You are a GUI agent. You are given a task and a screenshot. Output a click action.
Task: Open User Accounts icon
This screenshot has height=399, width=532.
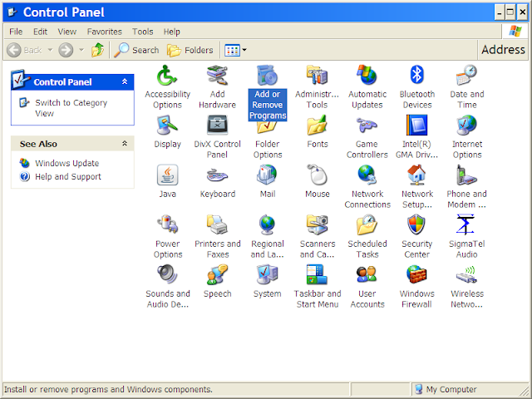click(367, 274)
